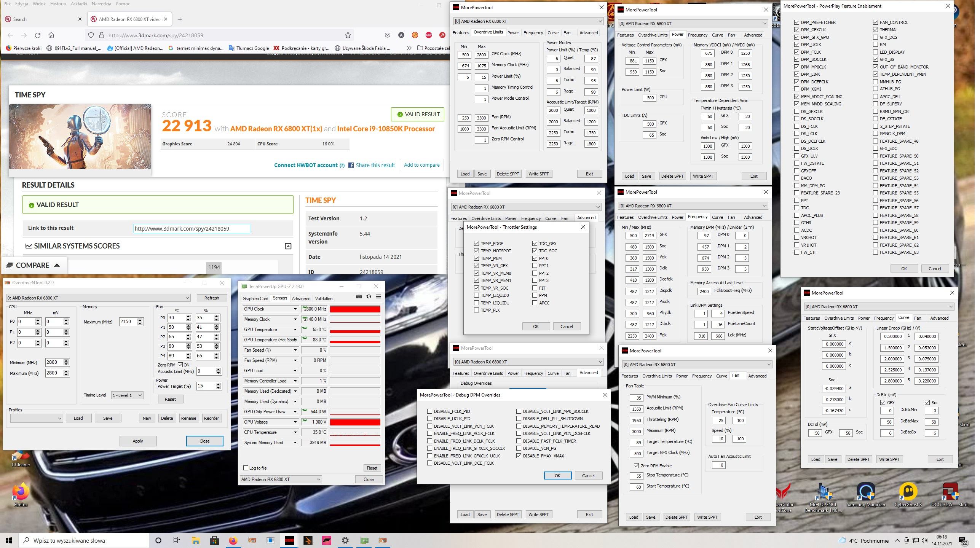Click the MorePowerTool taskbar icon
Image resolution: width=980 pixels, height=548 pixels.
coord(289,540)
